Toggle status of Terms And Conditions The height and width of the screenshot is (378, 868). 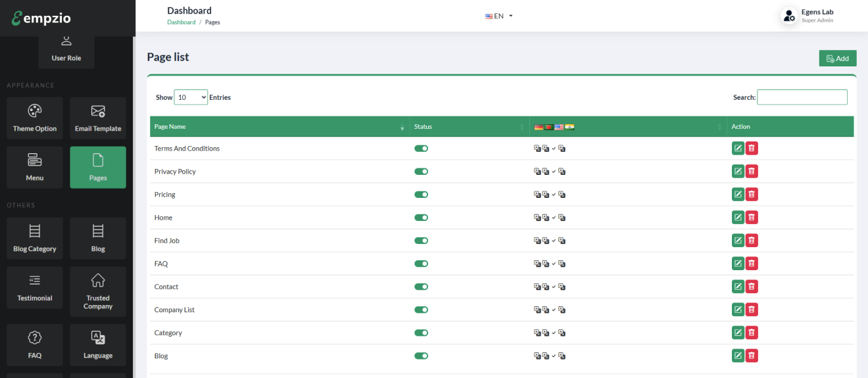tap(421, 149)
